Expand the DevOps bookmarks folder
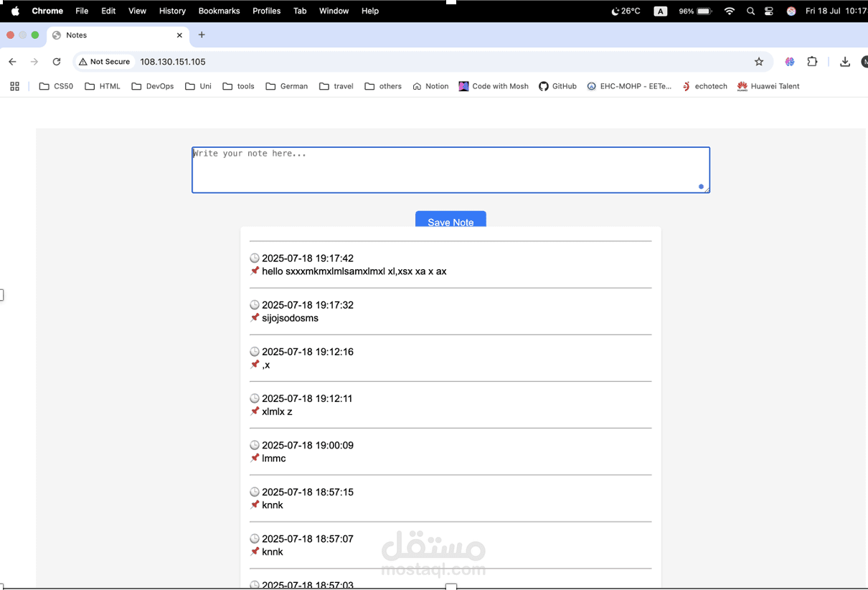The image size is (868, 590). pos(153,86)
